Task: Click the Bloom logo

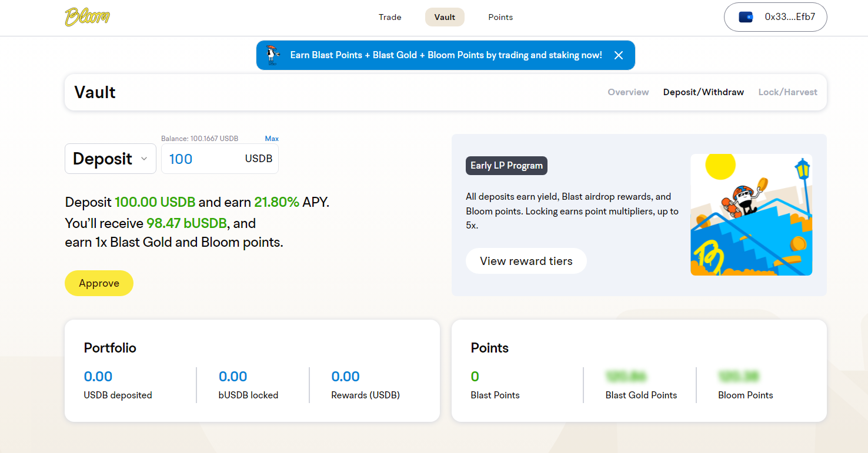Action: [87, 17]
